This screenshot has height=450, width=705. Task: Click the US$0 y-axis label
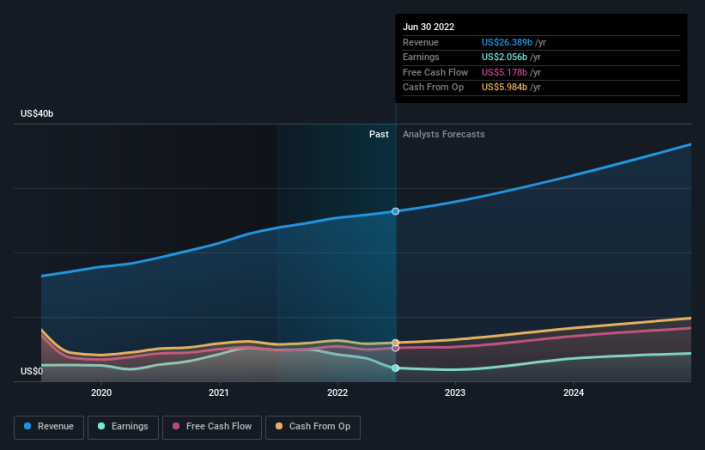coord(31,372)
